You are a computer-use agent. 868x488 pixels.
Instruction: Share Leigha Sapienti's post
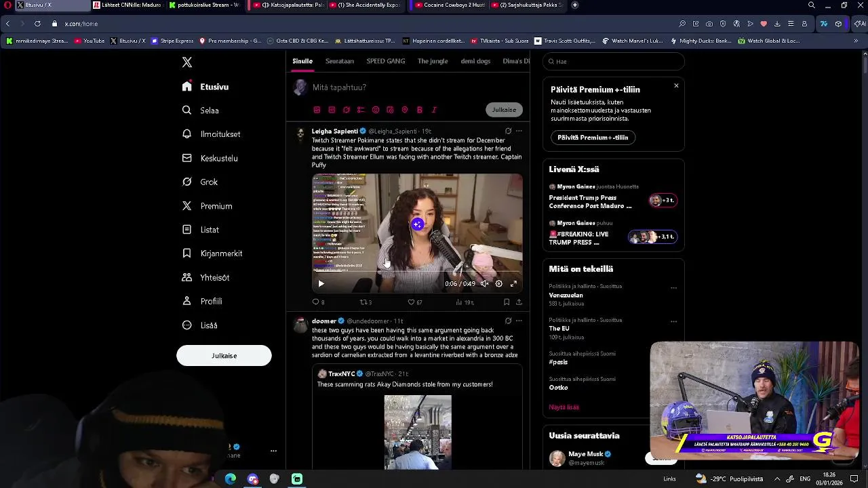pyautogui.click(x=519, y=302)
